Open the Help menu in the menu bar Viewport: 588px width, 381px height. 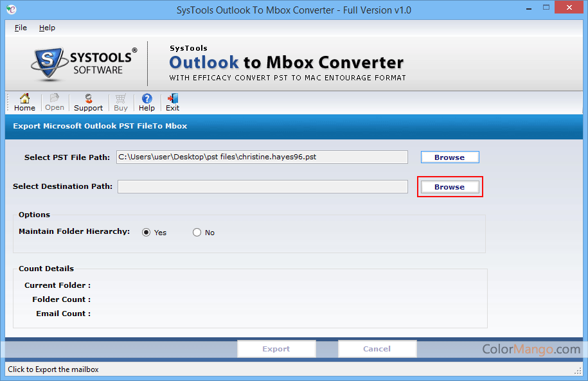tap(47, 28)
